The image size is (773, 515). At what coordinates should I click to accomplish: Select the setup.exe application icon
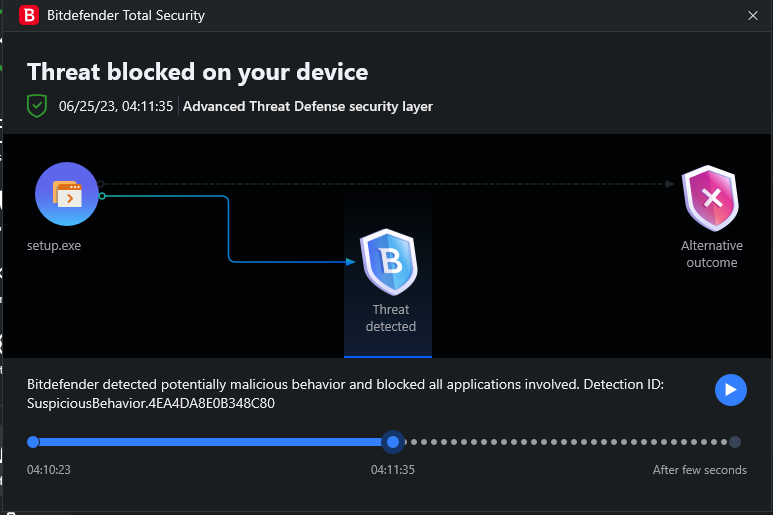[67, 195]
